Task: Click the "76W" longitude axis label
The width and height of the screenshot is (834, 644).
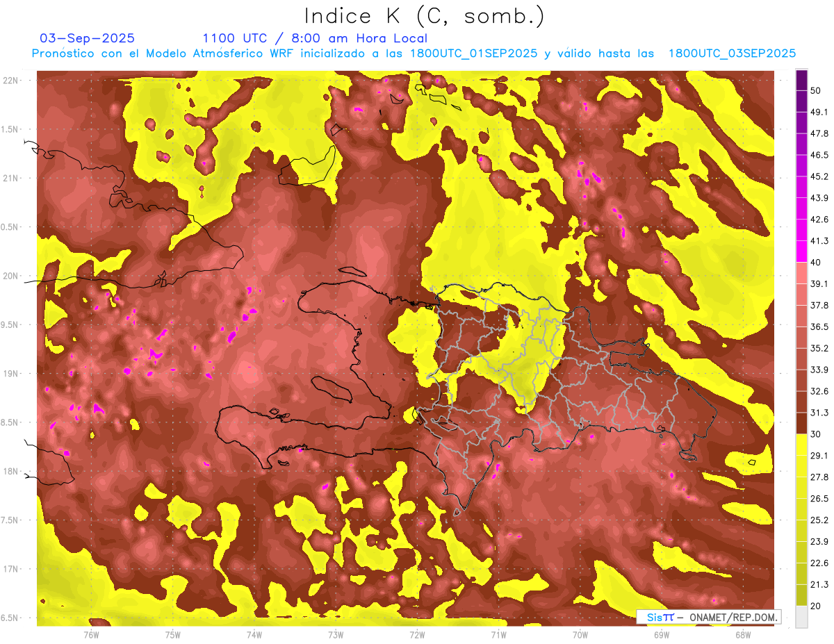Action: [91, 634]
